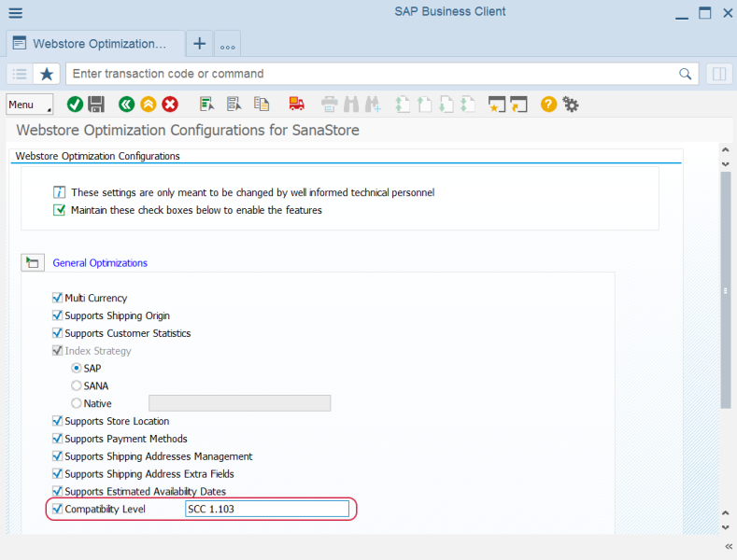Open the hamburger menu in title bar
Viewport: 737px width, 560px height.
[16, 13]
